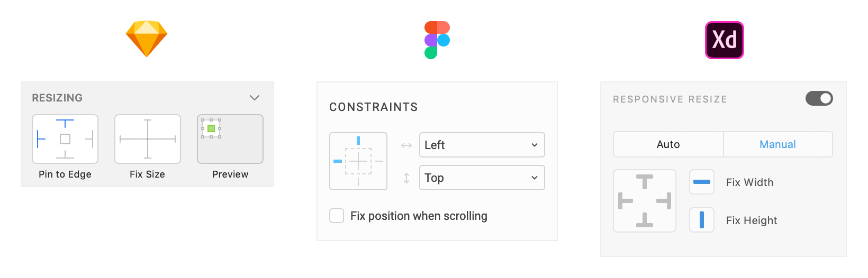Enable Fix position when scrolling checkbox

(337, 216)
